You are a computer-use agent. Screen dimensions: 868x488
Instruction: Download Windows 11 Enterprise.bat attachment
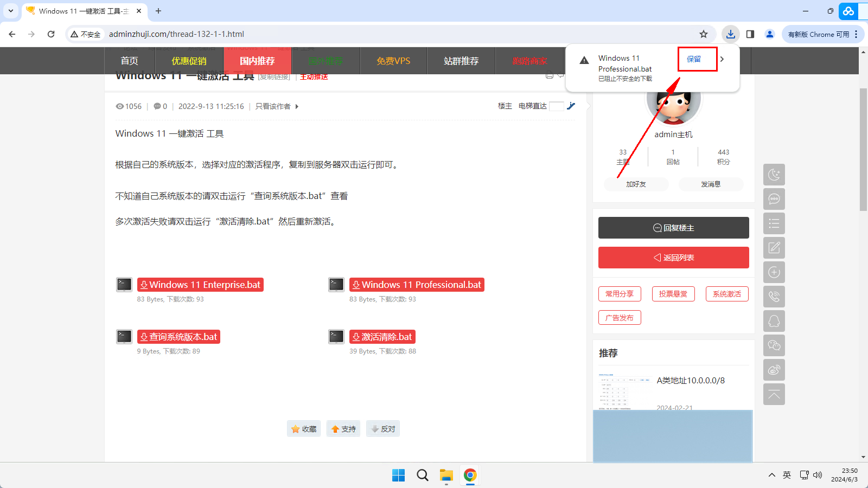pos(200,285)
